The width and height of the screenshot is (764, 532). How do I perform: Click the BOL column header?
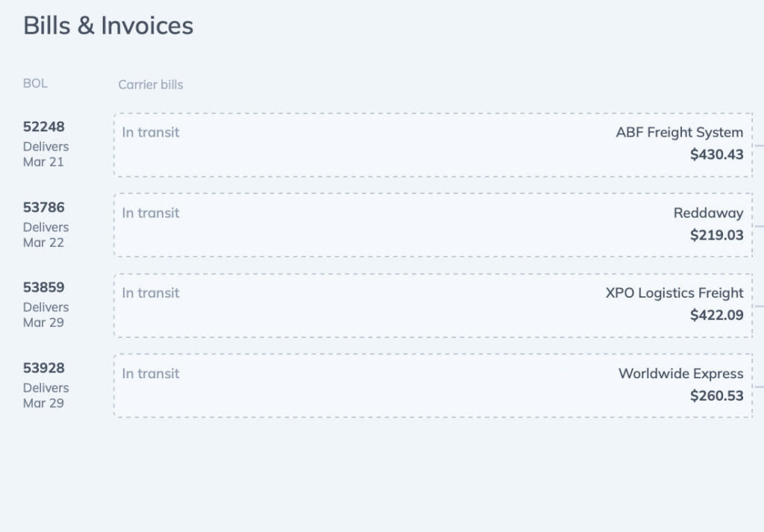pyautogui.click(x=35, y=84)
